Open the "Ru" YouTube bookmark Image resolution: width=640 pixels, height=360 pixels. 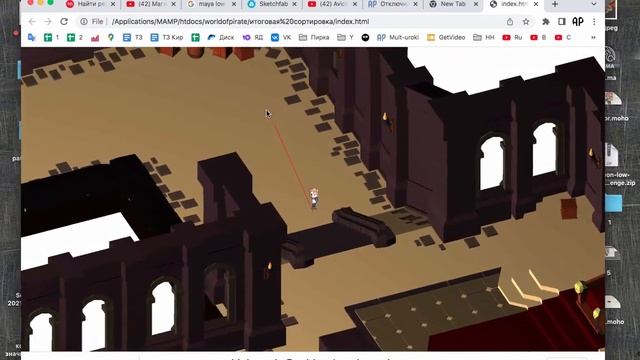tap(512, 38)
